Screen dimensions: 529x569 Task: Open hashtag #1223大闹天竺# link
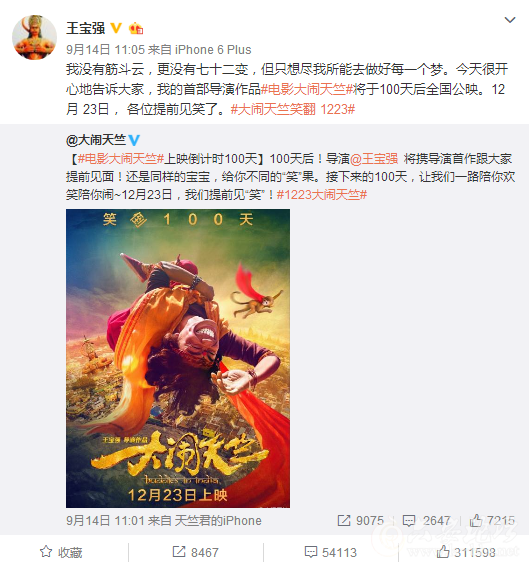[x=322, y=195]
